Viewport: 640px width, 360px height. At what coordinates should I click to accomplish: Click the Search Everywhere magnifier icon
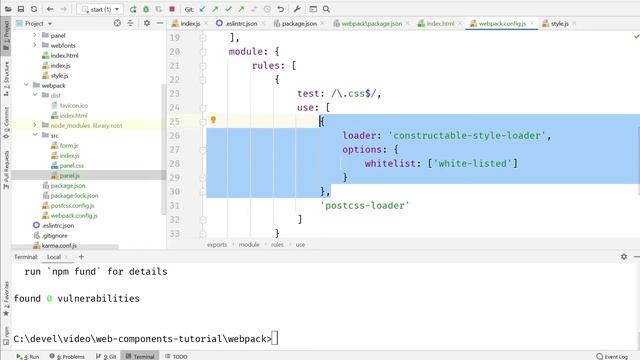[x=326, y=9]
